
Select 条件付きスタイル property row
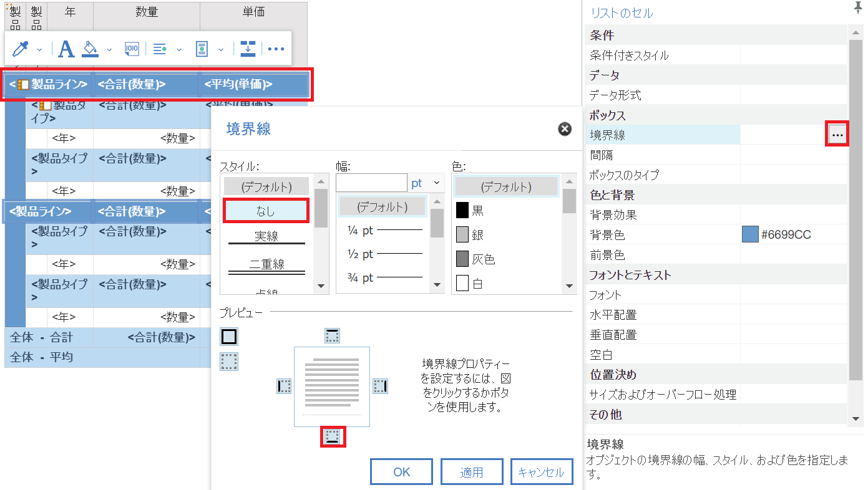(716, 55)
